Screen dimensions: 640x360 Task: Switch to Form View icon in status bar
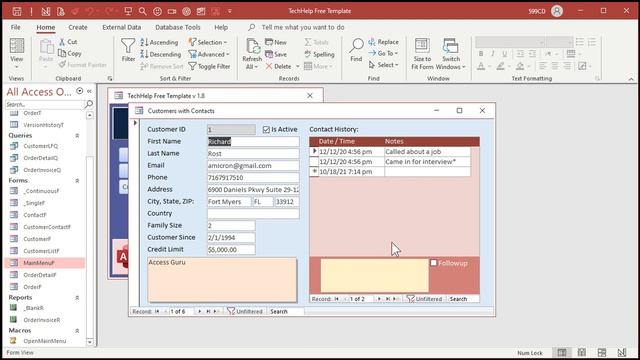coord(562,352)
